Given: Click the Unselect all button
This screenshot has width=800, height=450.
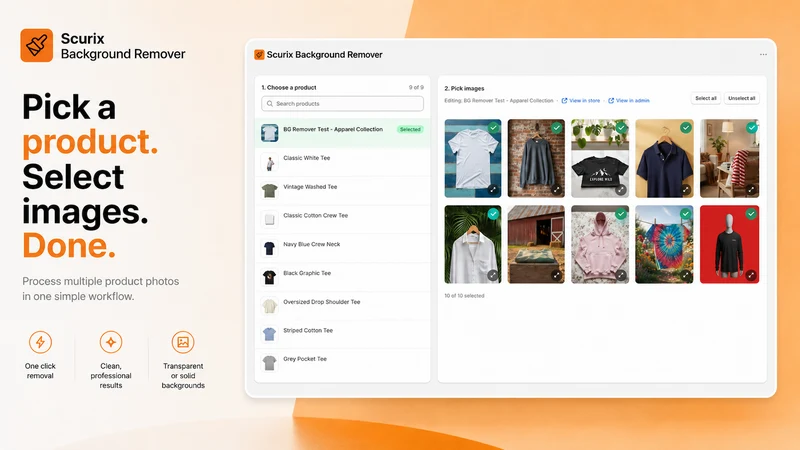Looking at the screenshot, I should pyautogui.click(x=741, y=98).
